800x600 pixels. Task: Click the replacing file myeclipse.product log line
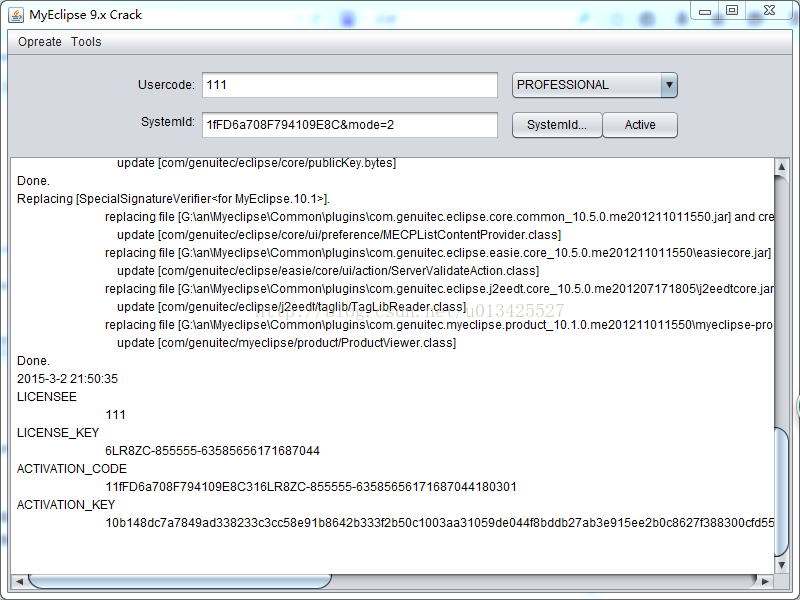439,324
